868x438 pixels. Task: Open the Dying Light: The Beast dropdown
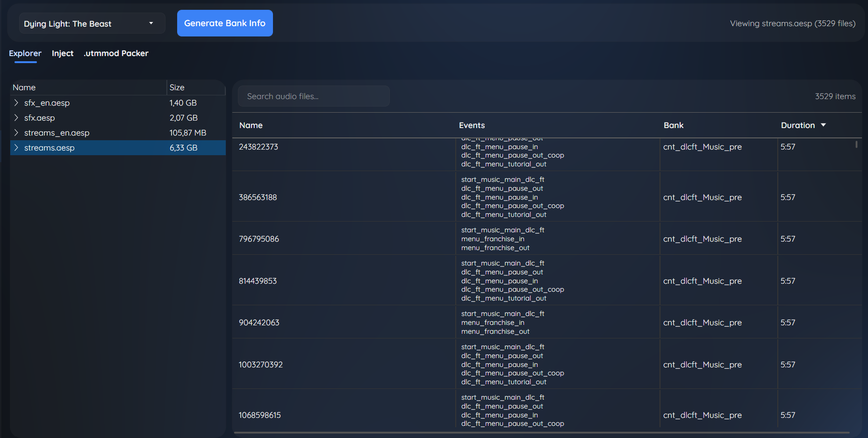click(x=92, y=23)
